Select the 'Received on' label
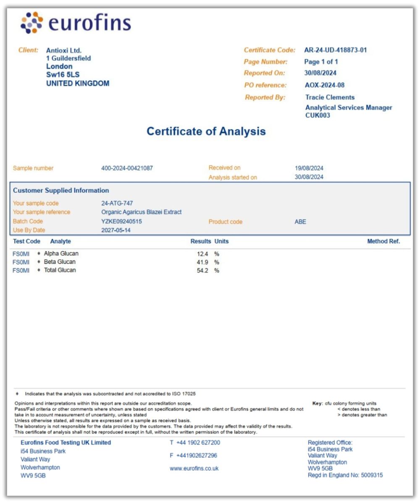Screen dimensions: 420x504 [225, 168]
